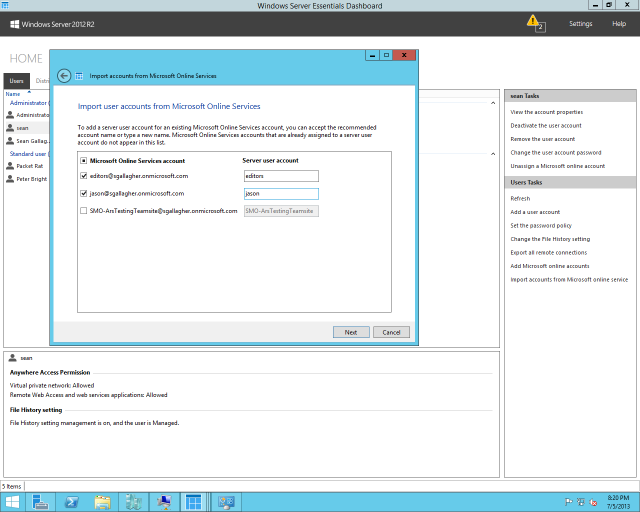Click the action center flag tray icon

tap(568, 502)
